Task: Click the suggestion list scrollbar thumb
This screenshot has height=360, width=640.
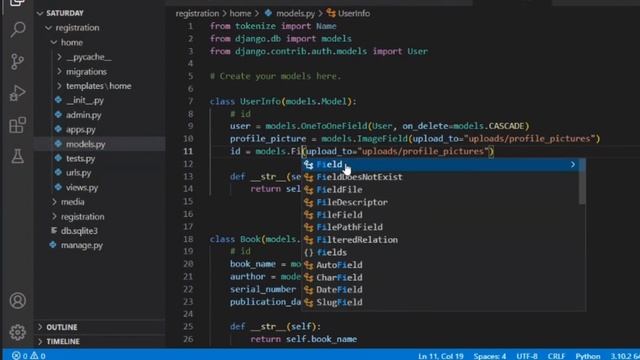Action: (x=582, y=182)
